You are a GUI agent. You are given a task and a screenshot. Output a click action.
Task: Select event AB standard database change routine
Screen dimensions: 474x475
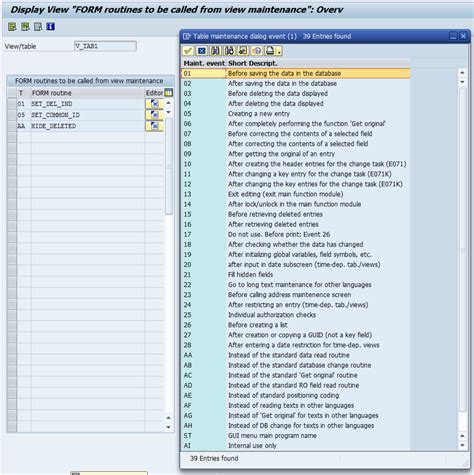click(296, 365)
